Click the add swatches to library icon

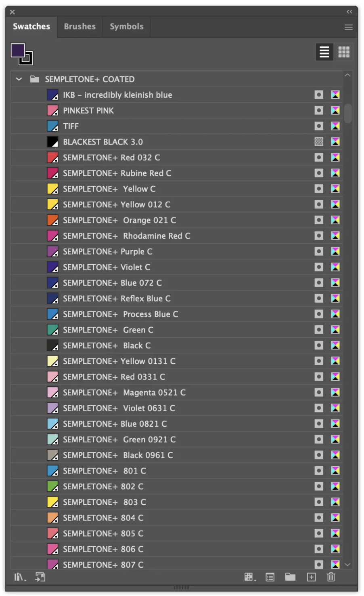[x=40, y=577]
